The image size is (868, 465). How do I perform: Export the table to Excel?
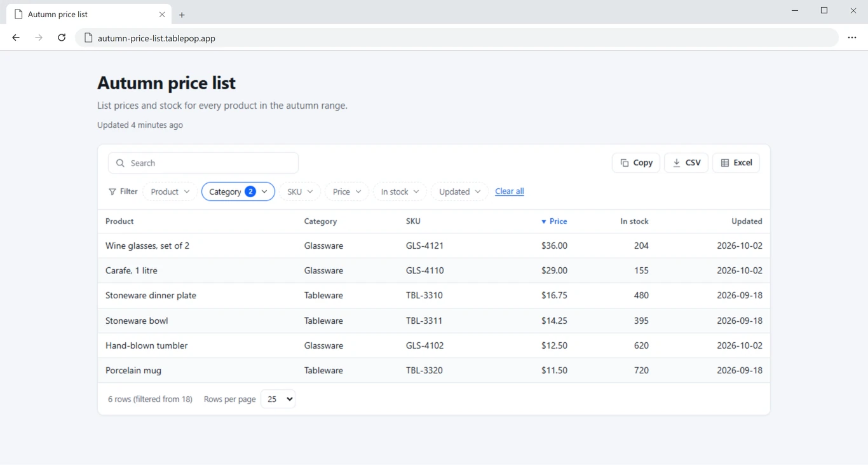click(x=736, y=163)
